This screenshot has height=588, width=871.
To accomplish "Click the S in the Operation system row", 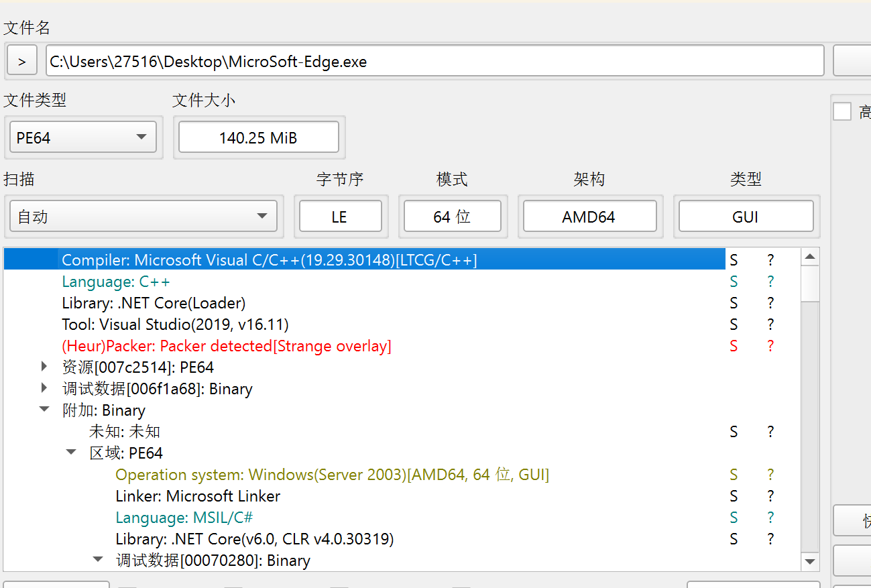I will tap(734, 475).
